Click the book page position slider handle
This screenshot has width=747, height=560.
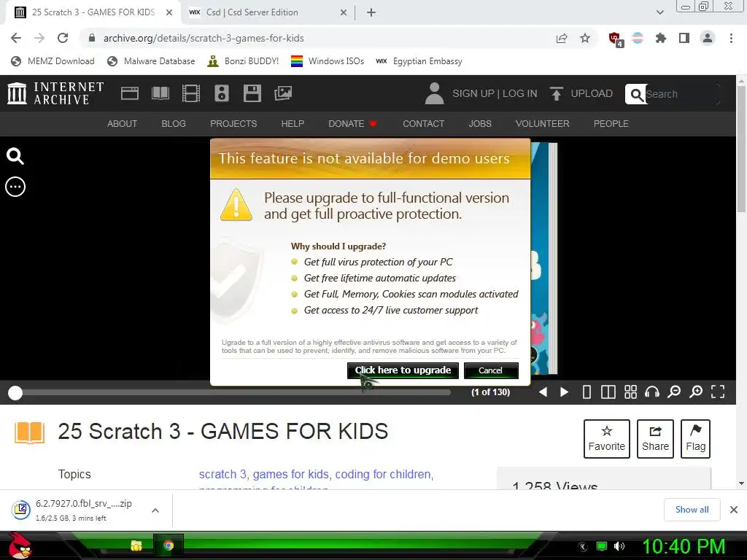(x=15, y=393)
